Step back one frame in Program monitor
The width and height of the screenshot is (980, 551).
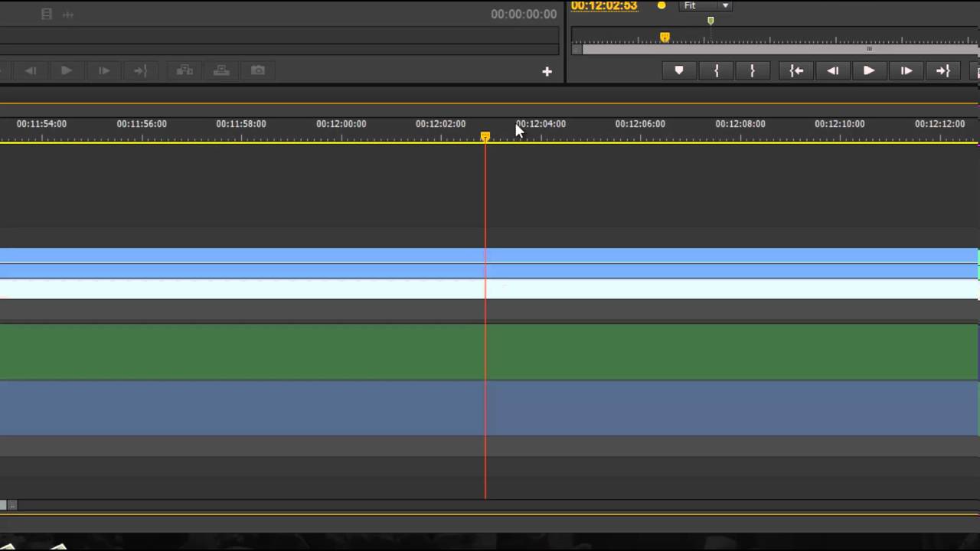point(832,70)
